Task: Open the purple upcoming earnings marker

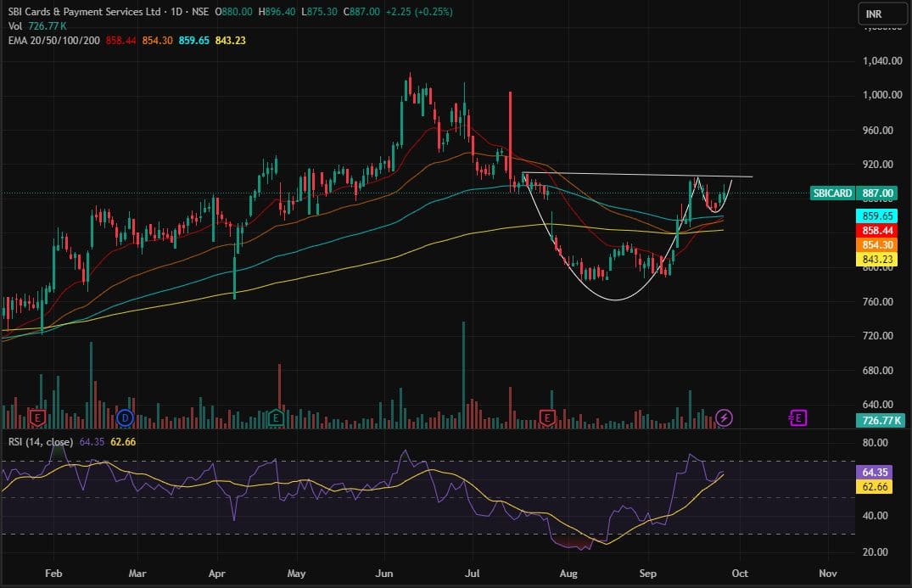Action: coord(797,417)
